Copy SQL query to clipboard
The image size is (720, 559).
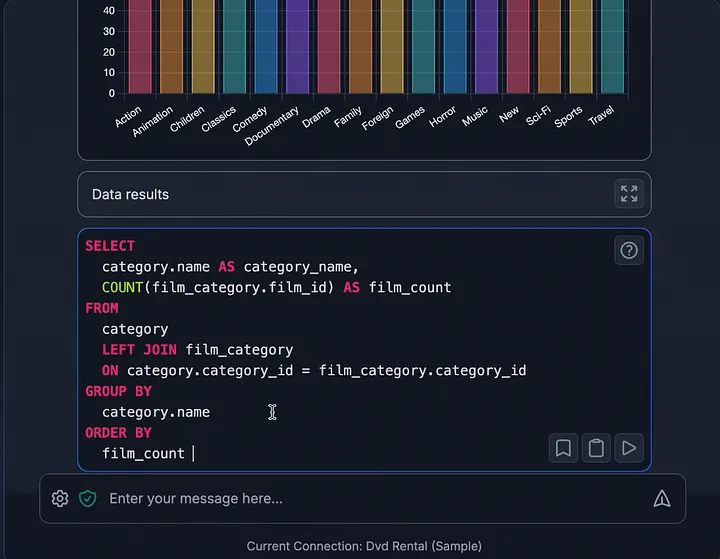coord(596,448)
